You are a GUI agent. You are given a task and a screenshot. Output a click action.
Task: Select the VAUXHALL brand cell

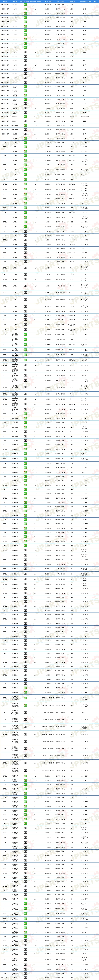click(5, 978)
